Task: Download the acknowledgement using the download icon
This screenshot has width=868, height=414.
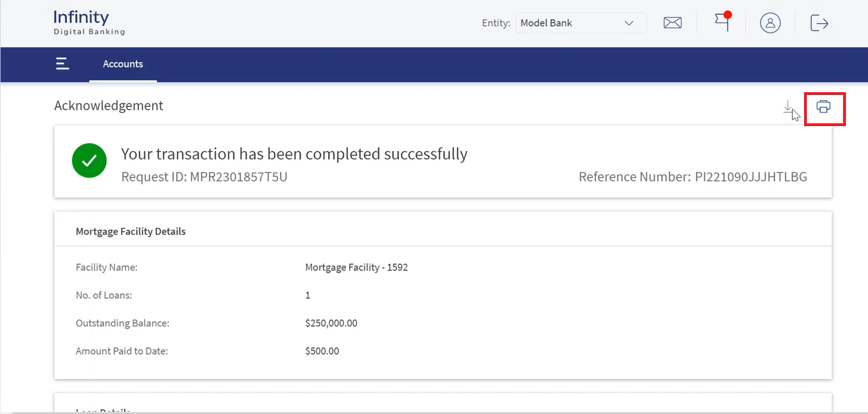Action: (788, 107)
